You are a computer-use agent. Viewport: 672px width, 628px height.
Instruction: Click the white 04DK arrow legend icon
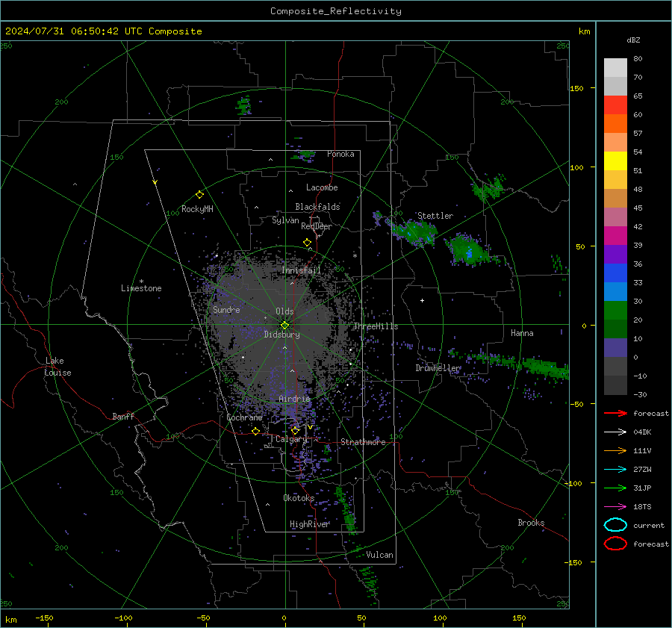615,432
